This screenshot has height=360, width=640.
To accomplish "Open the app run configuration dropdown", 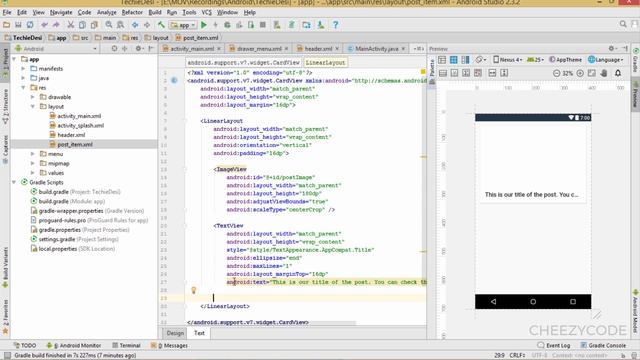I will (184, 25).
